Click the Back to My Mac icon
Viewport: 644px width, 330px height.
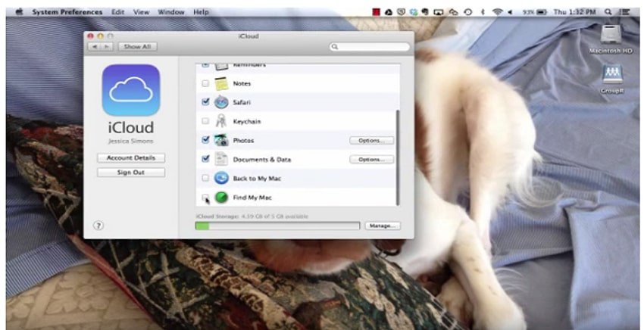pyautogui.click(x=221, y=178)
